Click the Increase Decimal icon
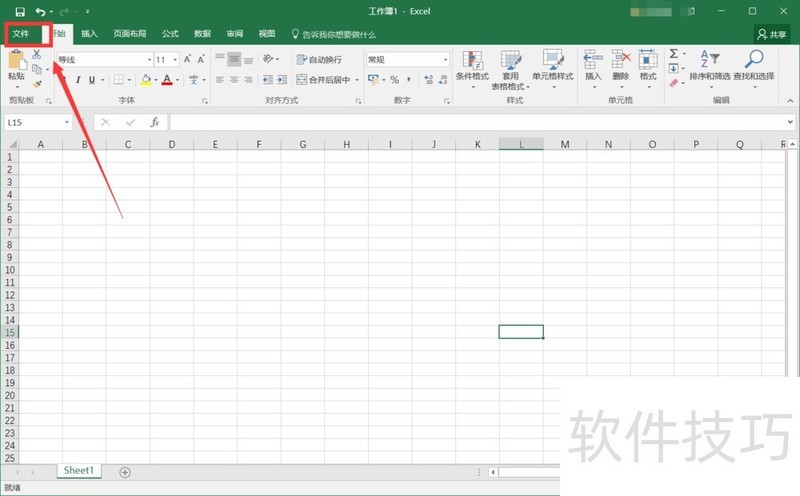 [429, 80]
